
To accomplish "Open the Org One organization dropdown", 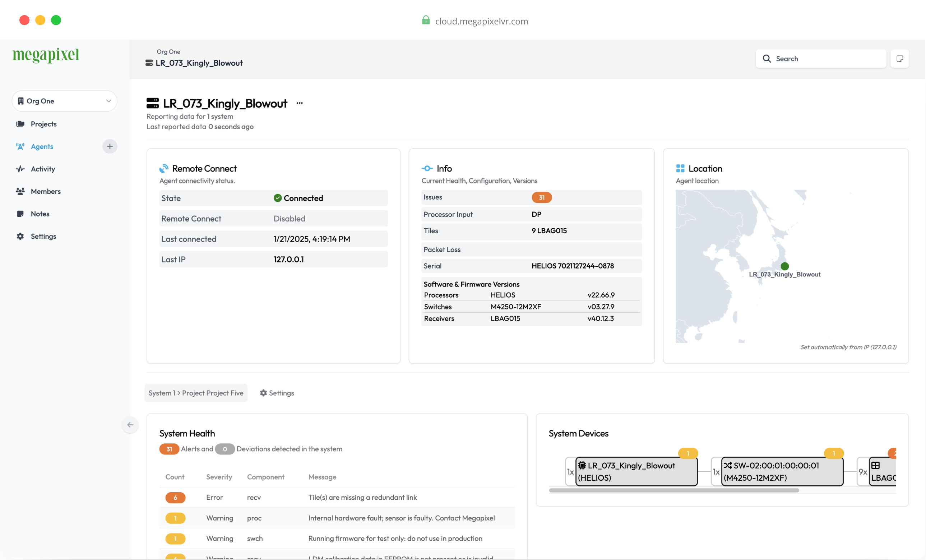I will [x=65, y=101].
